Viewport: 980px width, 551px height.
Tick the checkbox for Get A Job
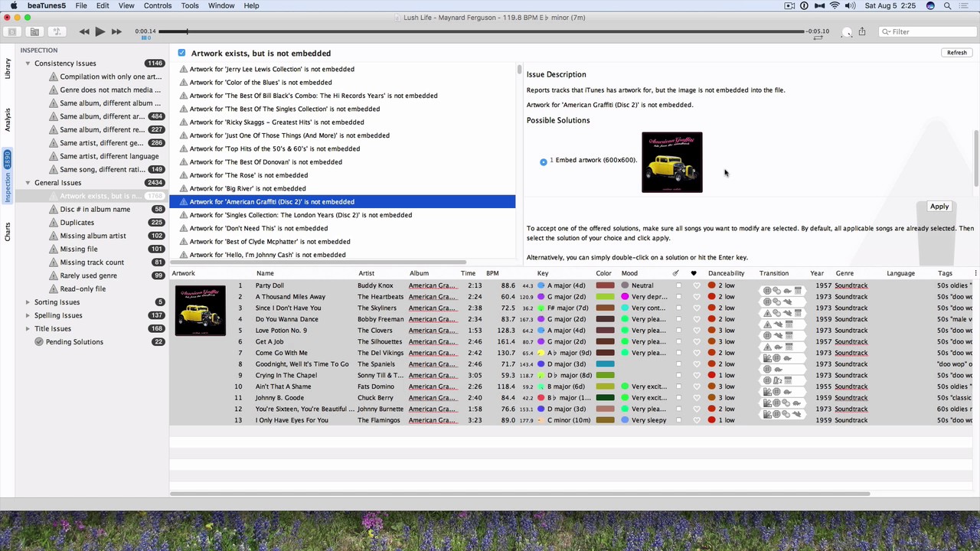click(678, 341)
